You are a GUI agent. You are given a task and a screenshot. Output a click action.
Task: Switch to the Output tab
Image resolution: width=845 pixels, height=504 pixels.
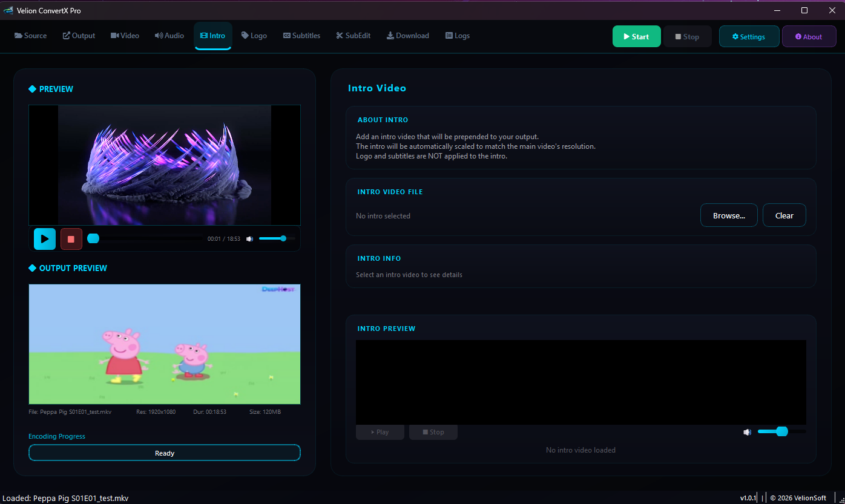pyautogui.click(x=79, y=36)
